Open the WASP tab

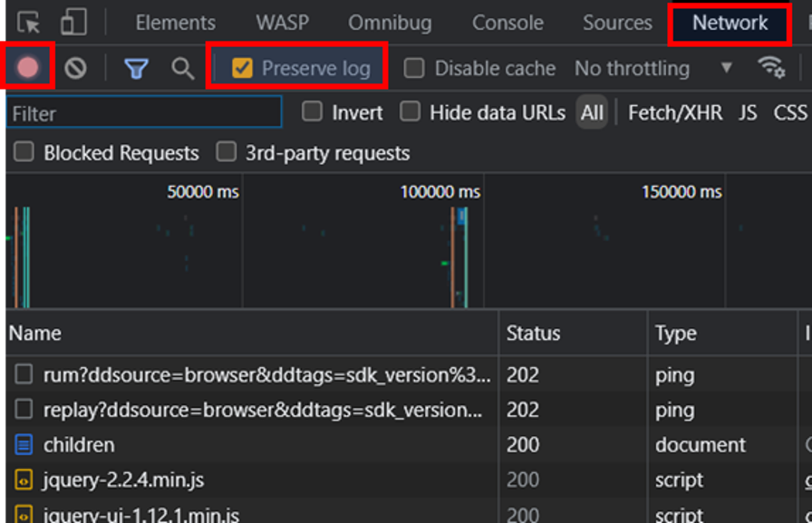coord(283,23)
